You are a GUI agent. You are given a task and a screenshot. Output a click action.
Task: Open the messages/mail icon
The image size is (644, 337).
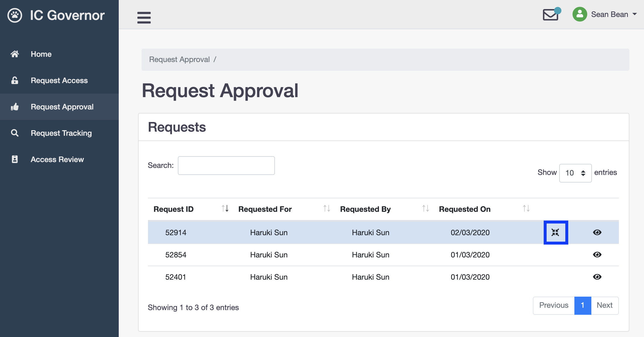(551, 15)
